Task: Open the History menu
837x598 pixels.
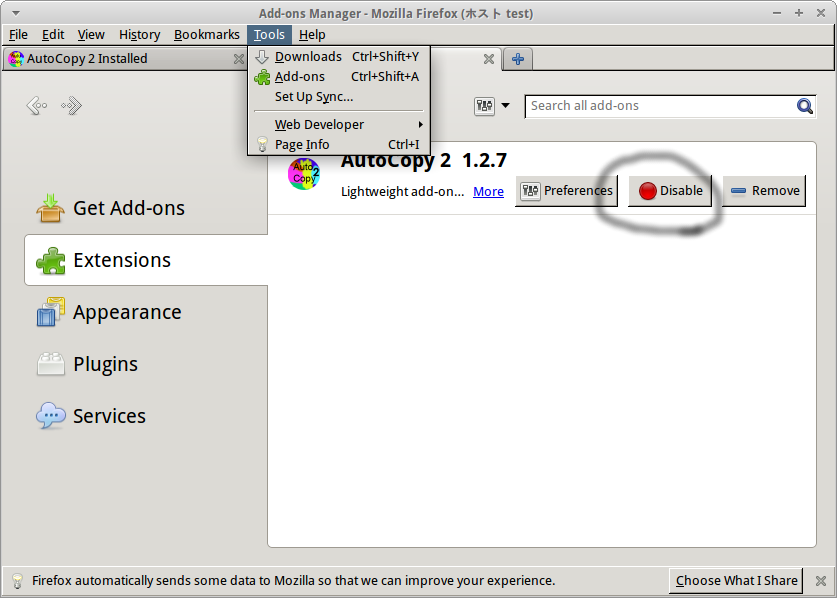Action: click(139, 35)
